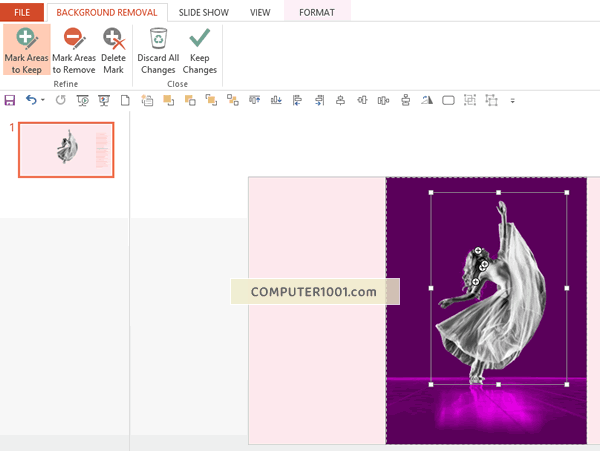The width and height of the screenshot is (600, 451).
Task: Click the grayed-out Redo icon
Action: tap(60, 100)
